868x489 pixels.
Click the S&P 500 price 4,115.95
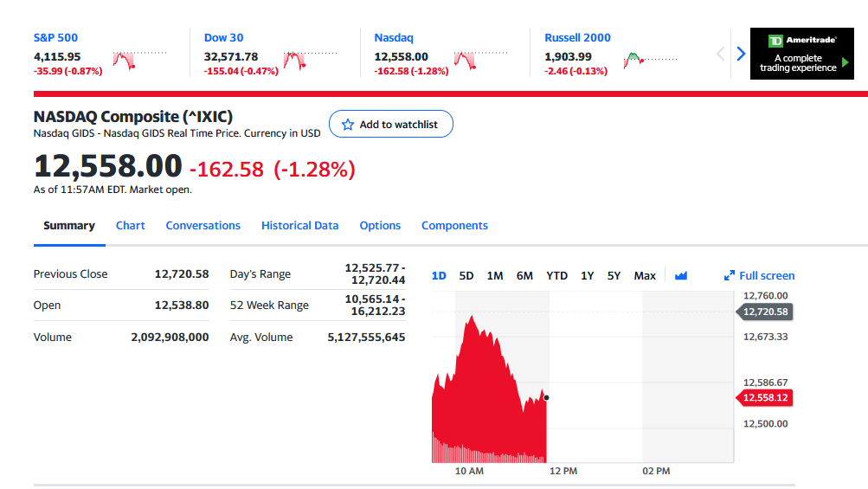pyautogui.click(x=57, y=56)
